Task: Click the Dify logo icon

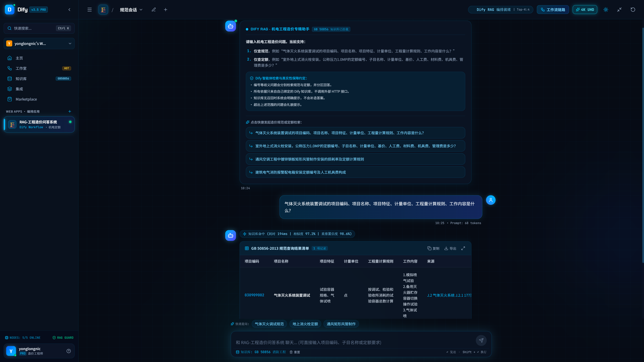Action: pyautogui.click(x=10, y=10)
